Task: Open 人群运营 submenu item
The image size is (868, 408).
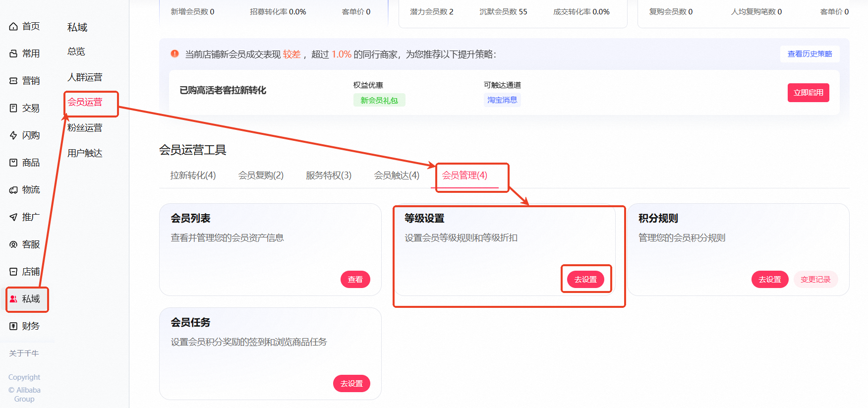Action: pyautogui.click(x=85, y=77)
